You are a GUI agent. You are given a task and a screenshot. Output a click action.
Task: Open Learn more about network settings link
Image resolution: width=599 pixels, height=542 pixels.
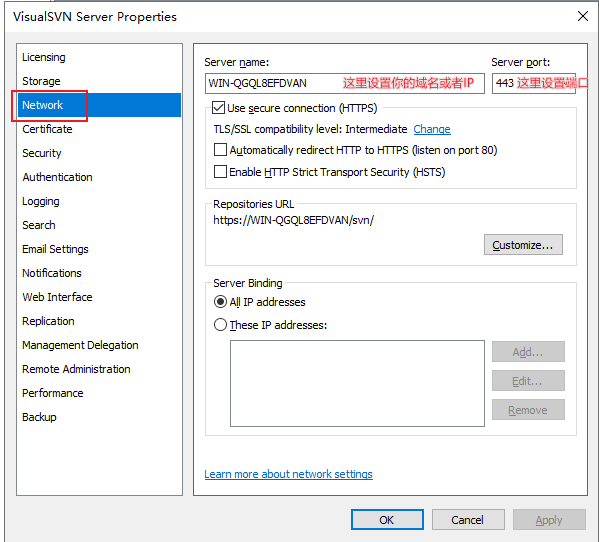[x=288, y=474]
